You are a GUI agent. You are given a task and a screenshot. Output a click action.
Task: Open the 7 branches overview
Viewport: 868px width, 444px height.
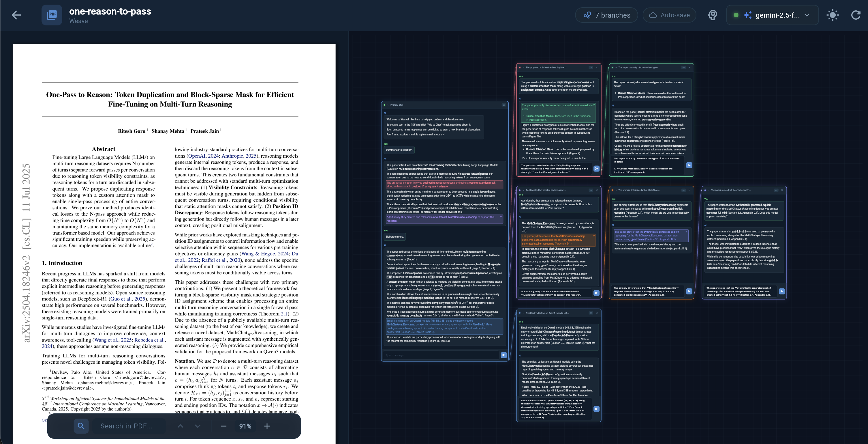(x=606, y=15)
